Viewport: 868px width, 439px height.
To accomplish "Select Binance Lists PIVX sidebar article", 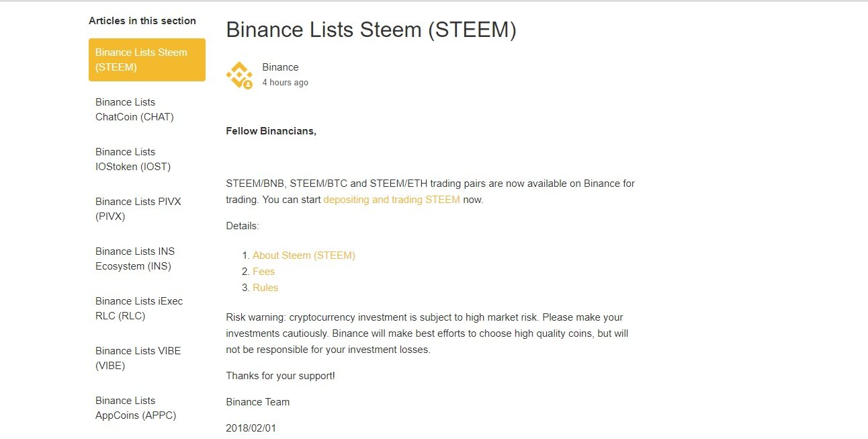I will (138, 209).
